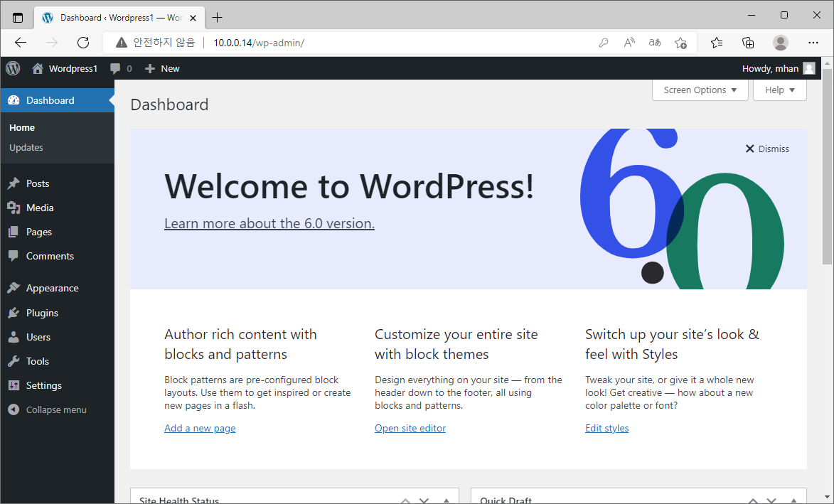Open the Wordpress1 site home link
Screen dimensions: 834x504
pyautogui.click(x=65, y=68)
